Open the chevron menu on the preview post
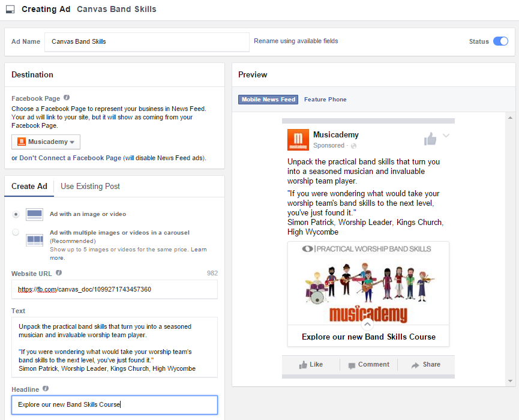This screenshot has height=420, width=519. 446,136
